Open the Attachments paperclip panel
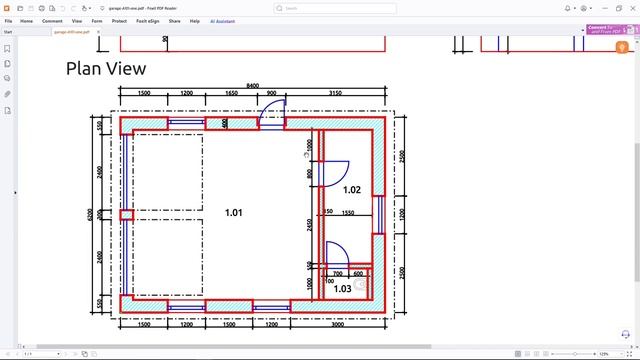Screen dimensions: 640x360 tap(7, 94)
